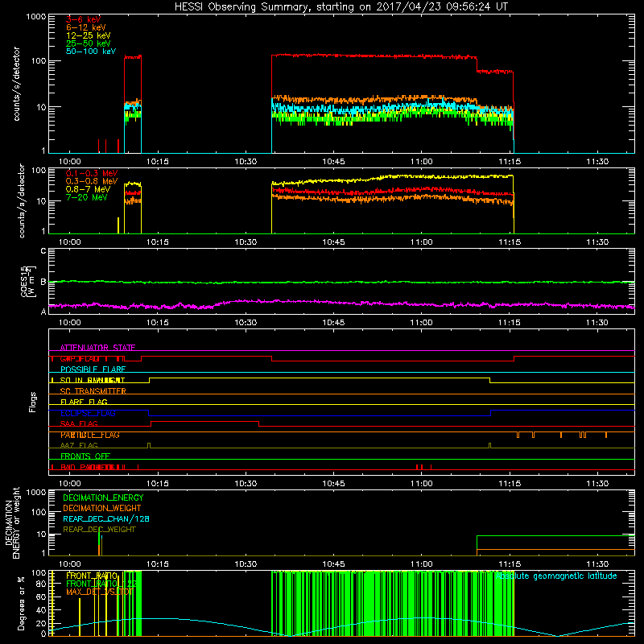Select the ECLIPSE_FLAG label
644x644 pixels.
click(88, 413)
